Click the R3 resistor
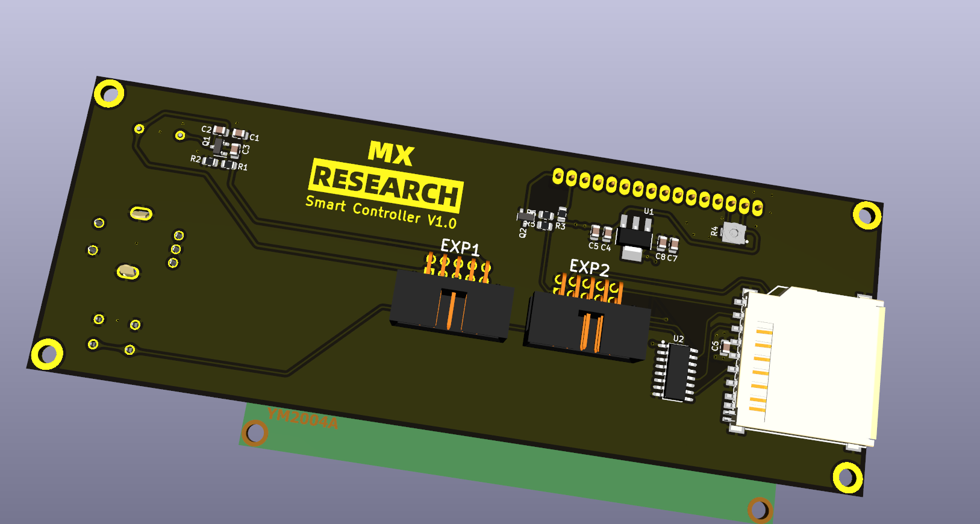 pos(561,214)
